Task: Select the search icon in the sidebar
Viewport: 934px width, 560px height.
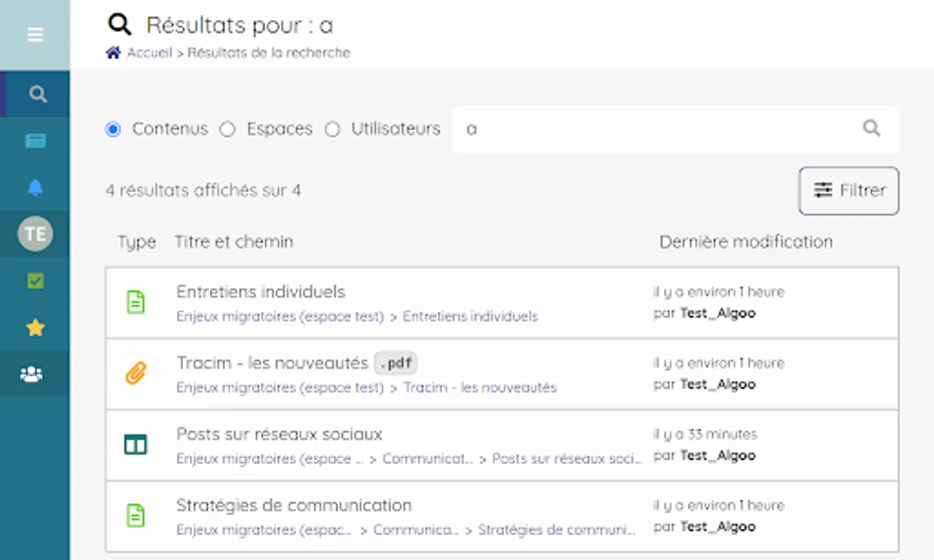Action: click(x=37, y=93)
